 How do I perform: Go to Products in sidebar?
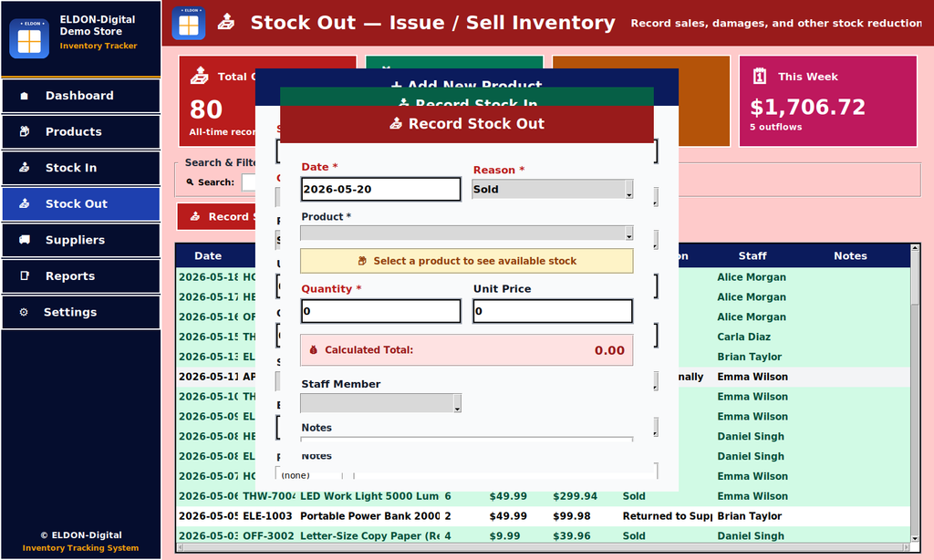pos(81,131)
